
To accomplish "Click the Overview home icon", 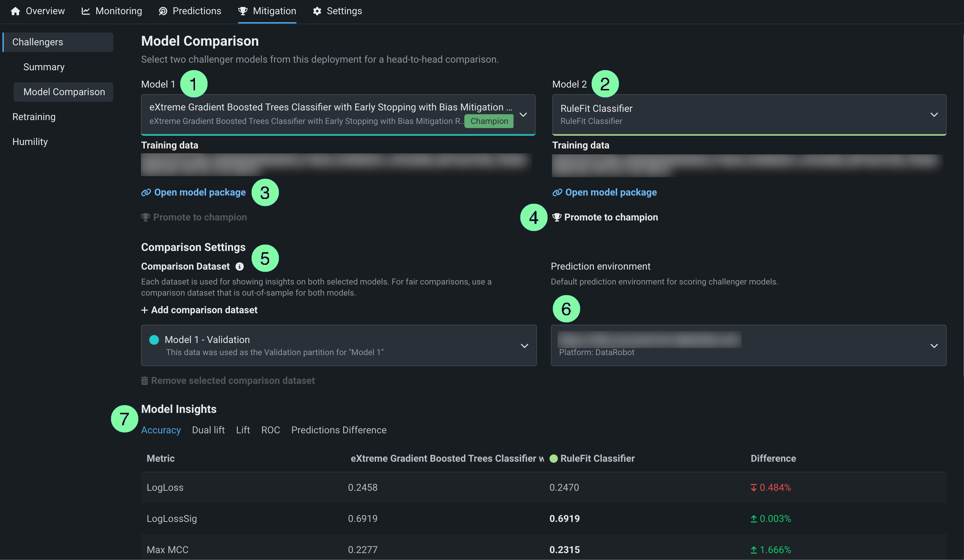I will pos(15,11).
